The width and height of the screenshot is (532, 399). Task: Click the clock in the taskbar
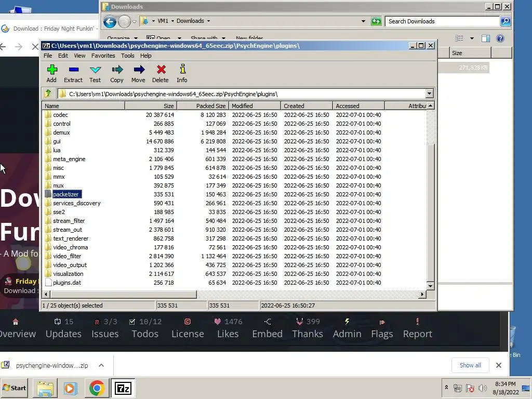click(x=505, y=388)
